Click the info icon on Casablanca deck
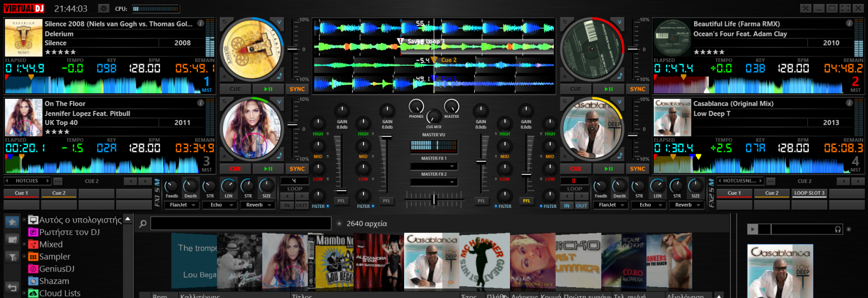 [850, 103]
